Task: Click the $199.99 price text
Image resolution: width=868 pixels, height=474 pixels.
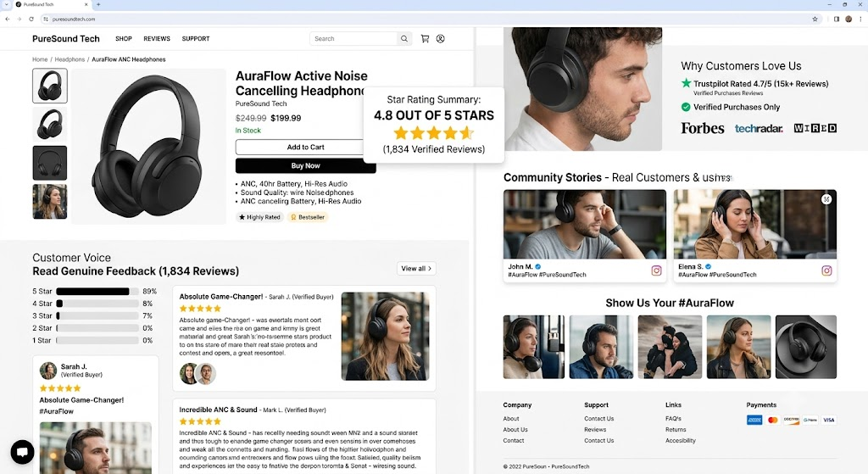Action: tap(286, 118)
